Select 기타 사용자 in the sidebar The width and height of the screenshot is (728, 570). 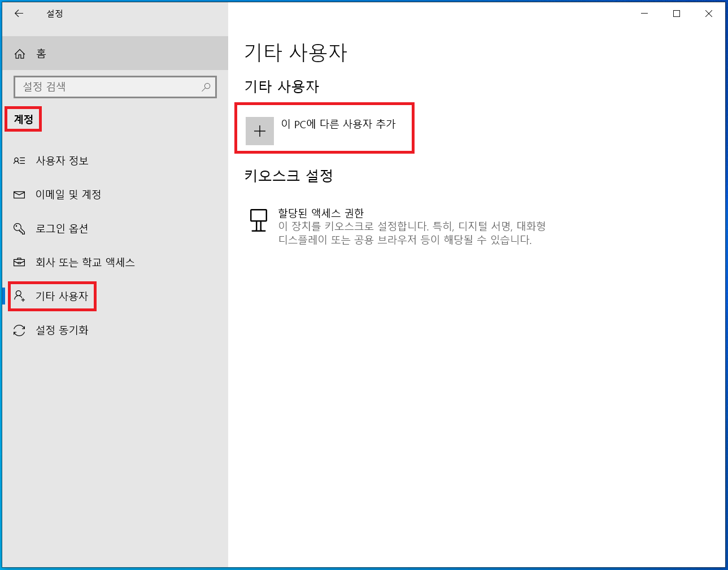115,296
